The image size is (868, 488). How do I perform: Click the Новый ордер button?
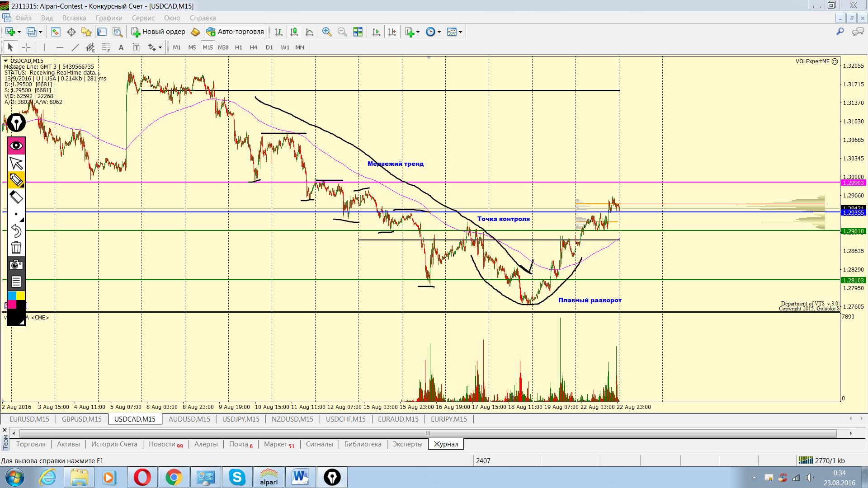pyautogui.click(x=159, y=32)
